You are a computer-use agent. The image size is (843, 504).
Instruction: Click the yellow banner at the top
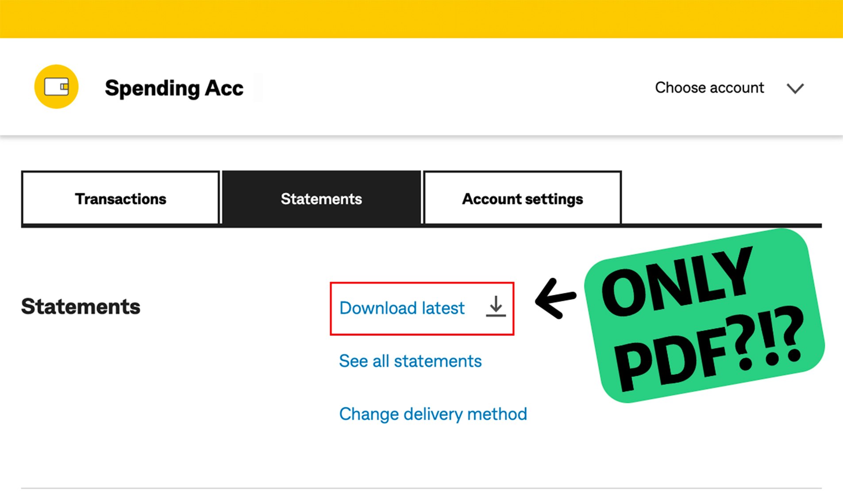(x=421, y=19)
